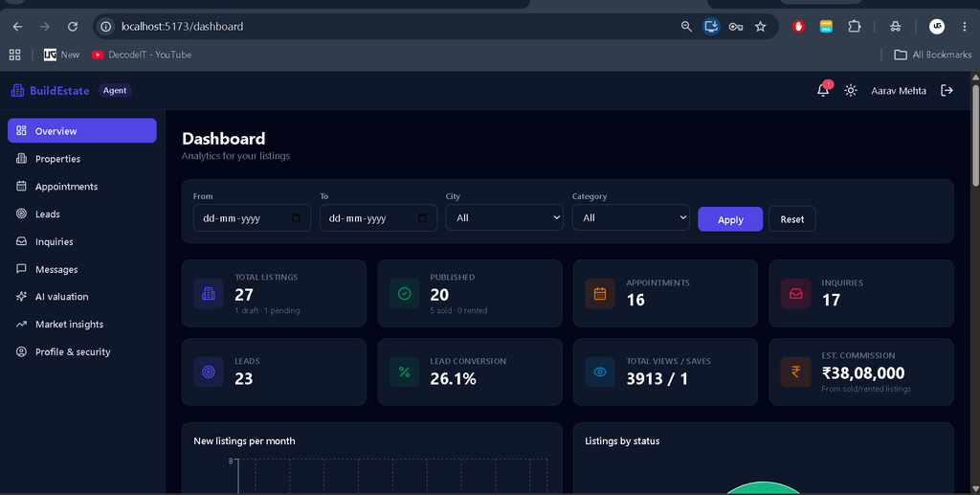Click the Est. Commission rupee icon
The image size is (980, 495).
(x=795, y=371)
